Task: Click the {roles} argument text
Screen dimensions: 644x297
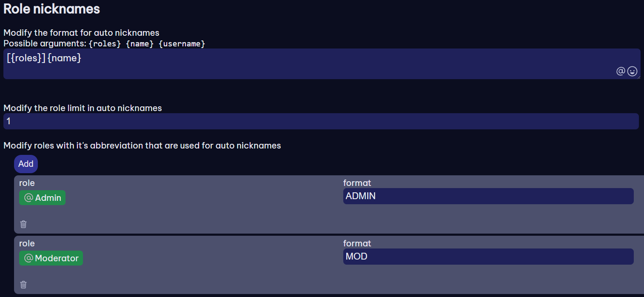Action: 104,43
